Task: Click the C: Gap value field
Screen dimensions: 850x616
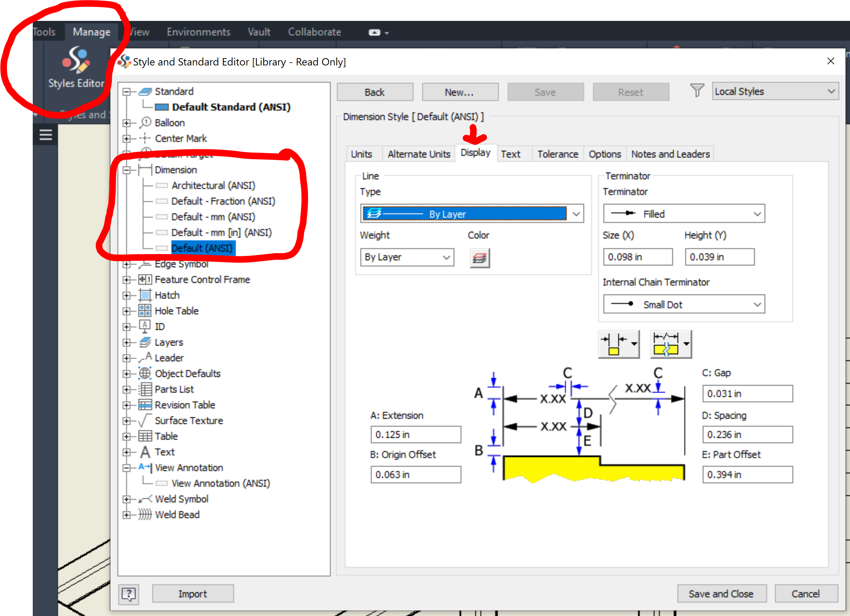Action: pos(747,394)
